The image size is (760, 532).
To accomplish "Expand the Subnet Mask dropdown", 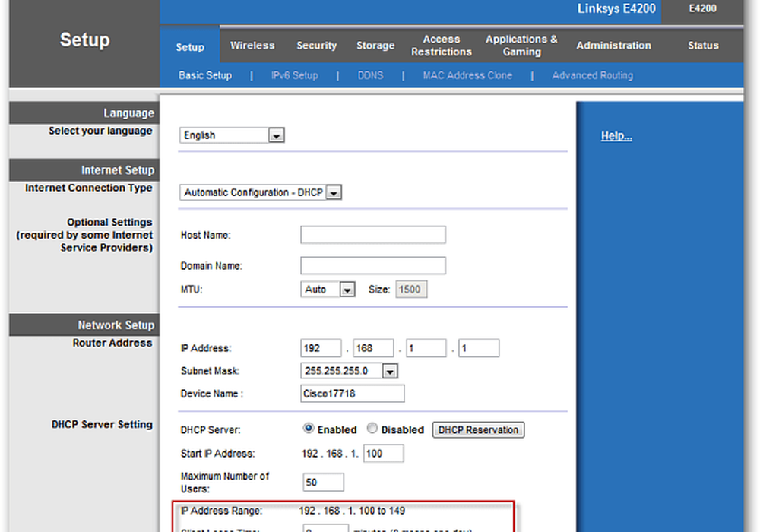I will pos(349,371).
